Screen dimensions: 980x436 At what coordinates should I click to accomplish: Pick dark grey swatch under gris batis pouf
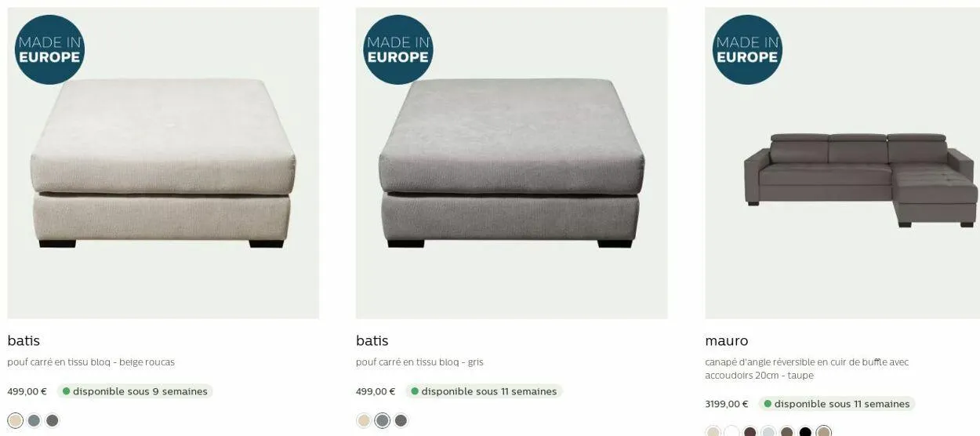(401, 420)
